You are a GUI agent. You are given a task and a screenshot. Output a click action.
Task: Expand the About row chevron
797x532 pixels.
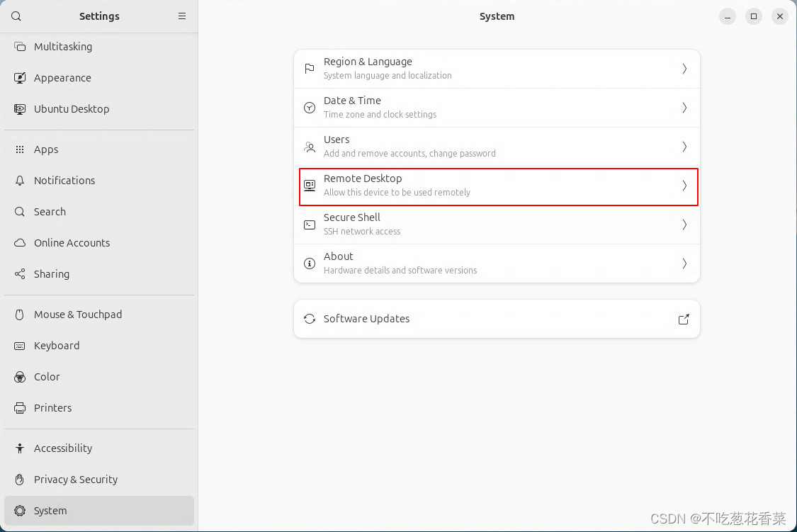point(684,264)
